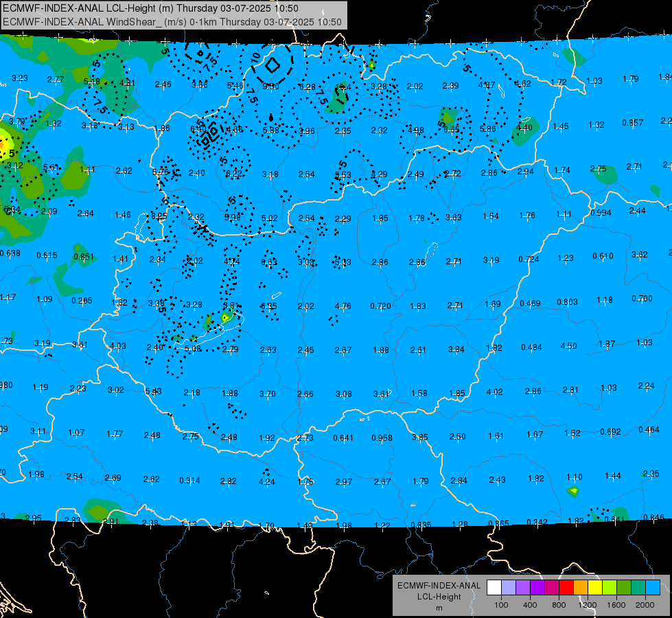This screenshot has height=618, width=672.
Task: Click the wind shear value 0.851
Action: point(84,257)
